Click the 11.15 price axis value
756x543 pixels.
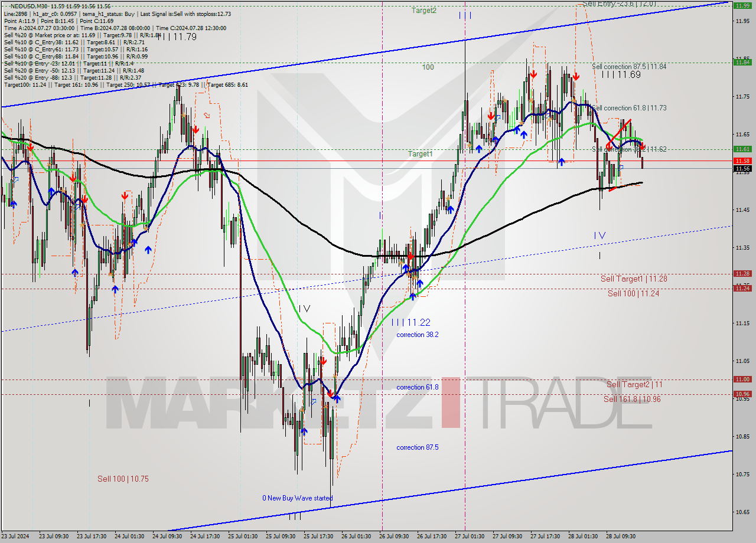tap(743, 323)
